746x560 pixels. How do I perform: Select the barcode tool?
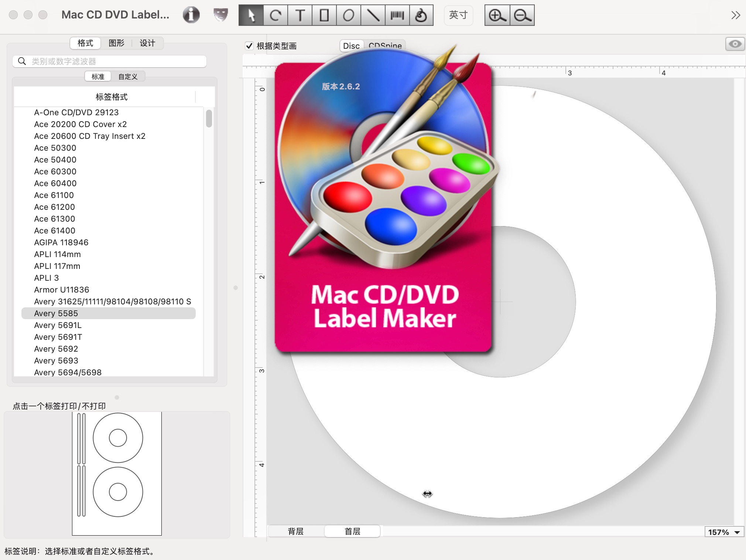[x=397, y=15]
